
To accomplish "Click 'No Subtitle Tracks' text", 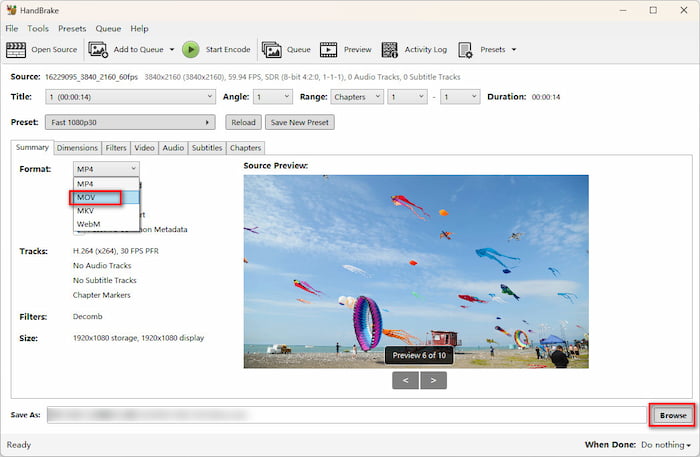I will tap(104, 280).
